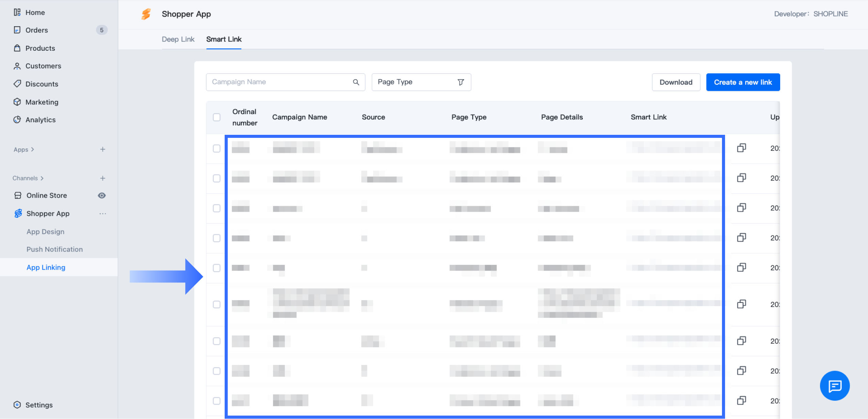The image size is (868, 419).
Task: Click the Shopper App logo in header
Action: coord(146,14)
